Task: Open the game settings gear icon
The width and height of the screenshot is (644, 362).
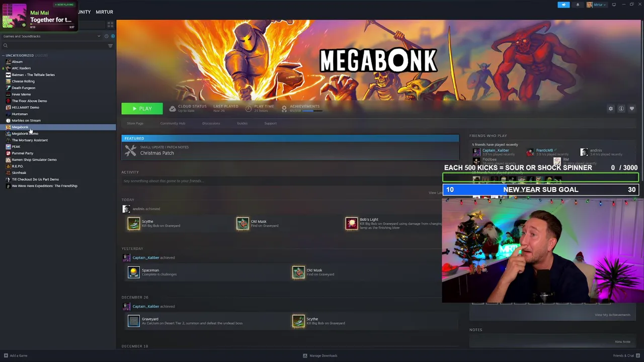Action: [x=611, y=109]
